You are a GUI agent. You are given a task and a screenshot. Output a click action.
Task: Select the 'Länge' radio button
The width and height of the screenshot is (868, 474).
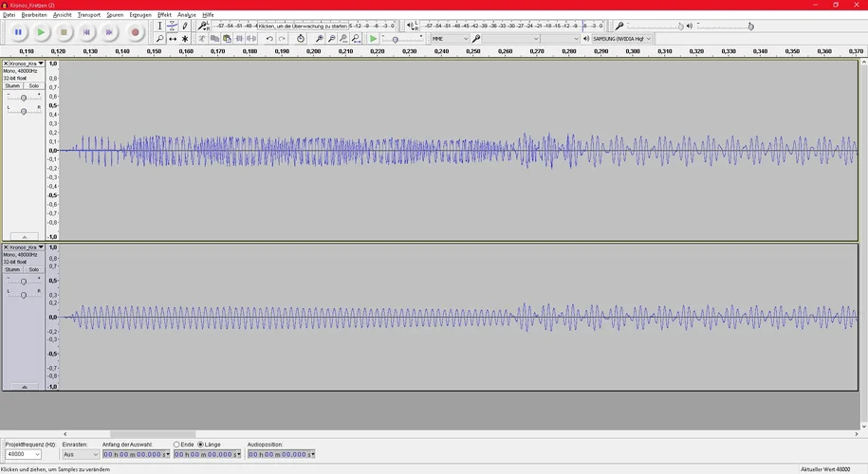201,444
